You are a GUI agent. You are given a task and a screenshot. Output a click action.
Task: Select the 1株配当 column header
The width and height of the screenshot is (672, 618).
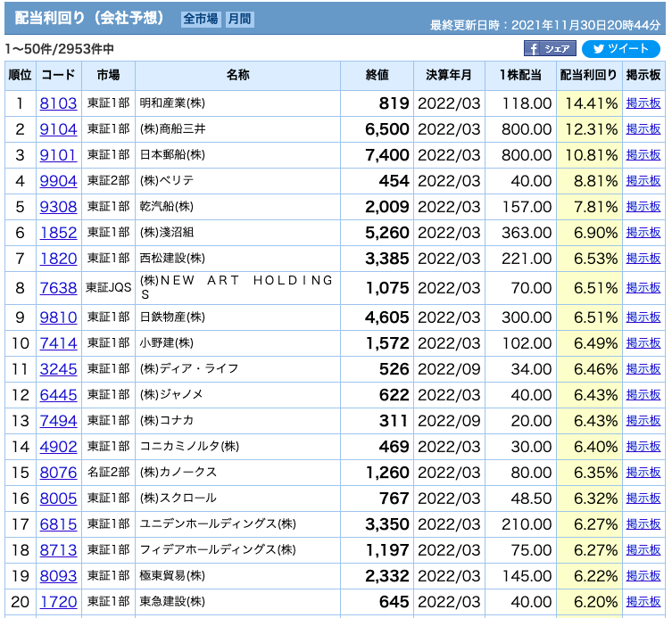point(520,76)
